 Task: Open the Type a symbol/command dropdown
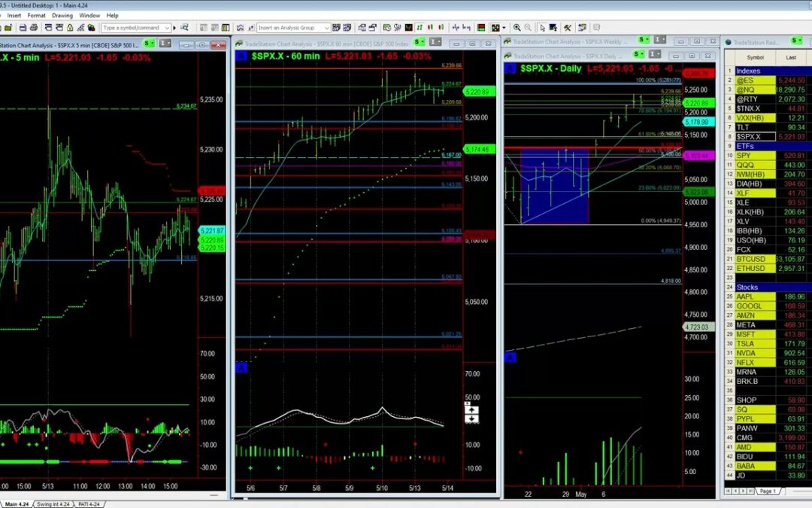[x=167, y=28]
